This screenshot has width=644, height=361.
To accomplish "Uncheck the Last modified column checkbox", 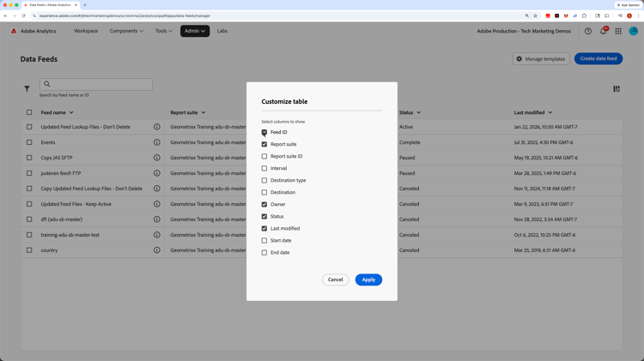I will 264,228.
